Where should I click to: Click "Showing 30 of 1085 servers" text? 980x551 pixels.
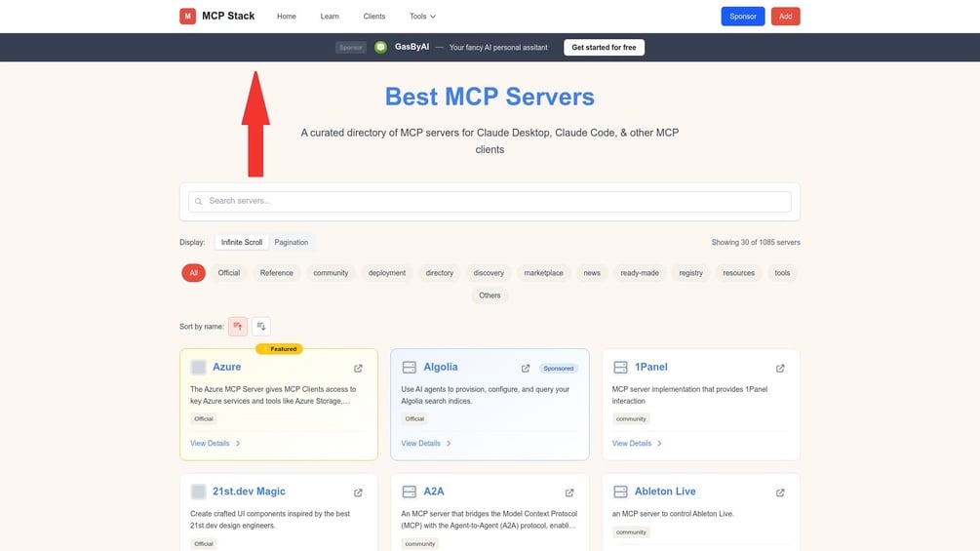[756, 243]
